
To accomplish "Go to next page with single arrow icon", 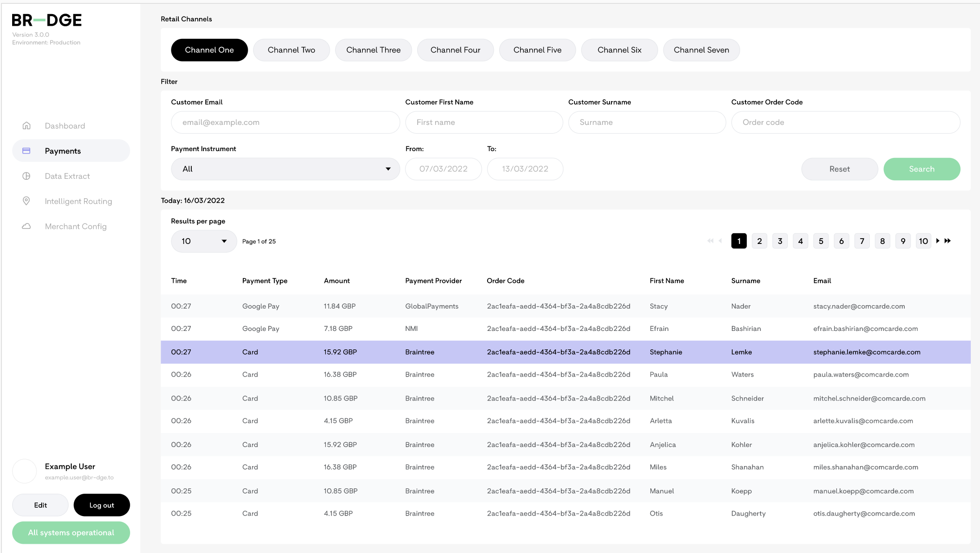I will click(x=937, y=241).
